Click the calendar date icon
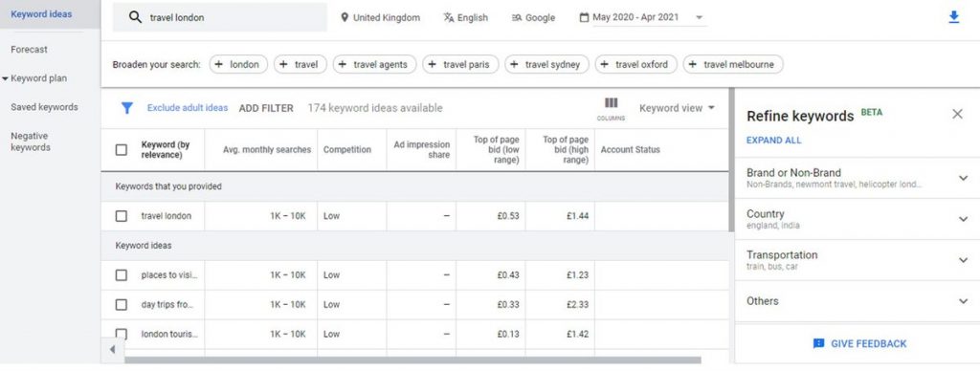 point(584,17)
